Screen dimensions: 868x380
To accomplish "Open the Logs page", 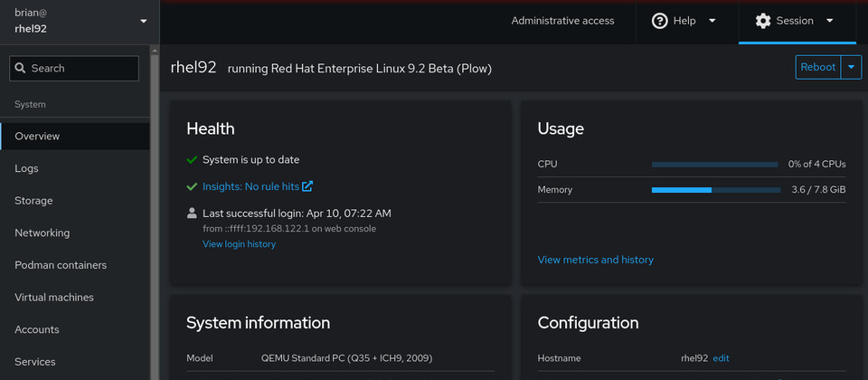I will click(x=75, y=168).
